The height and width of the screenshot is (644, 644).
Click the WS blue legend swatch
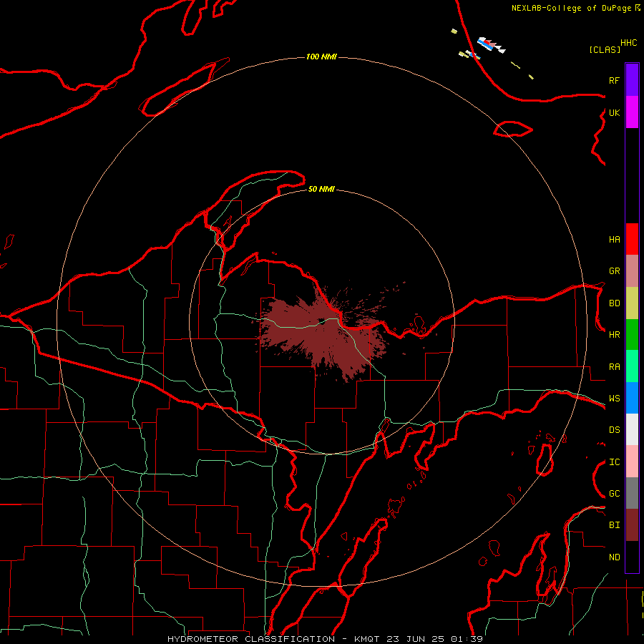[x=632, y=398]
